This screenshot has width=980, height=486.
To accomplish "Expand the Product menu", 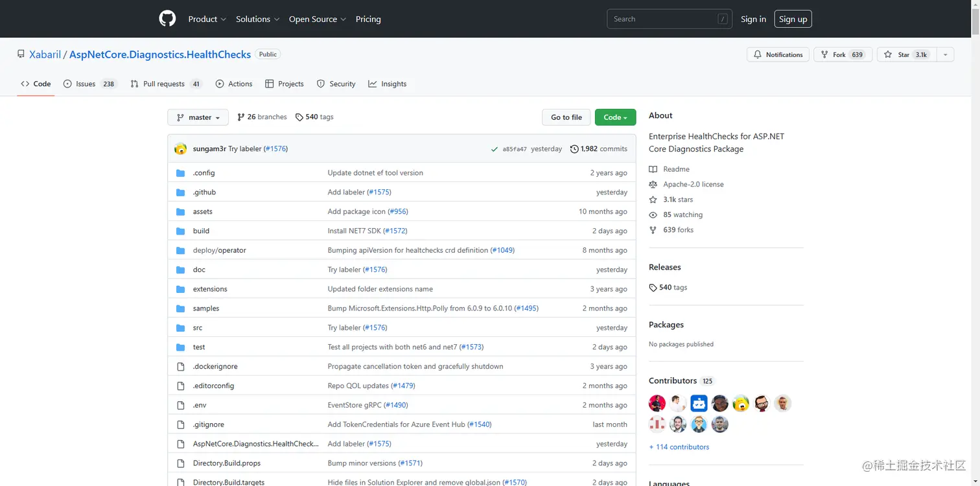I will tap(207, 19).
